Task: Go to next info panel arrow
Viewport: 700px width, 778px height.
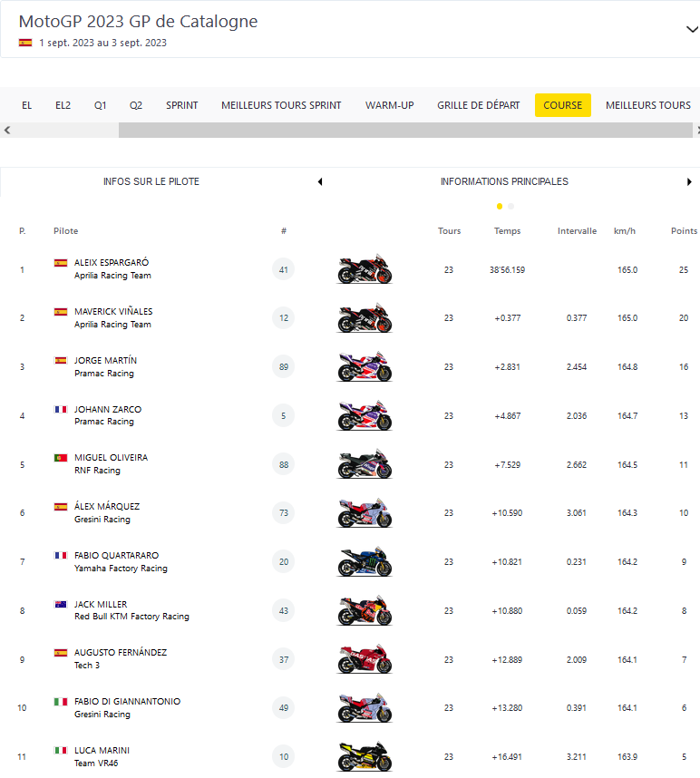Action: click(690, 182)
